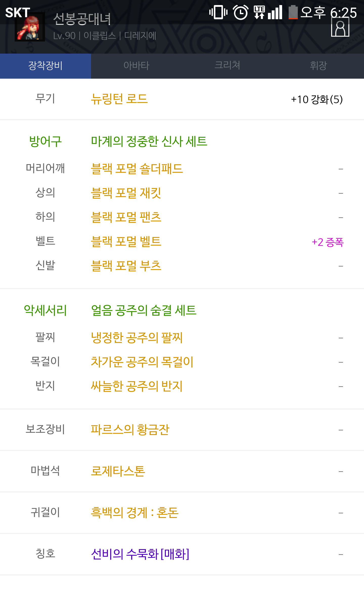Open armor set 마계의 정중한 신사 세트
The width and height of the screenshot is (364, 605).
tap(149, 141)
